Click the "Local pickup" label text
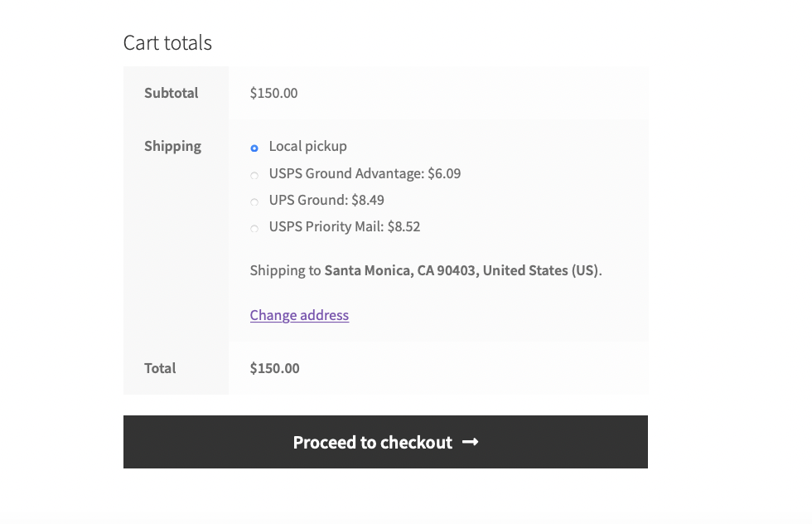812x524 pixels. [x=307, y=147]
